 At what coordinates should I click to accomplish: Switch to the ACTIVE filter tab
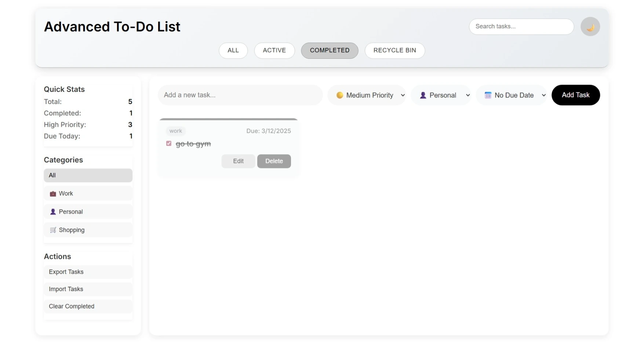(274, 50)
